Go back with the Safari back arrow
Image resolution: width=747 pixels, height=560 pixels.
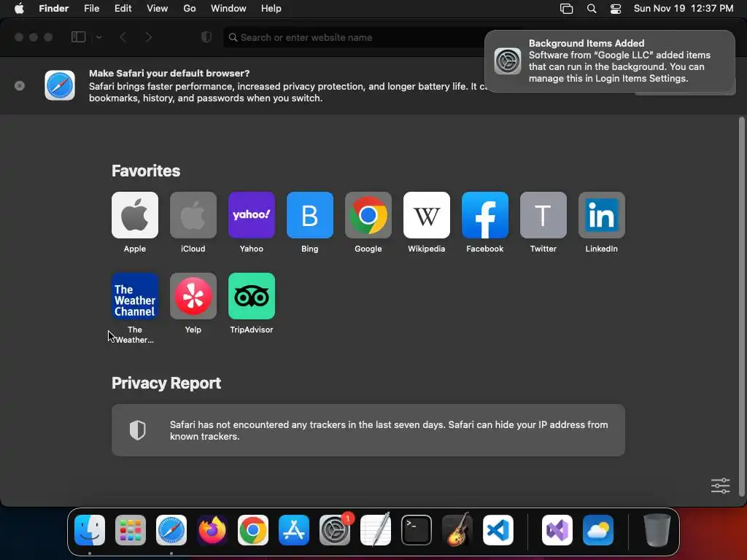coord(123,37)
